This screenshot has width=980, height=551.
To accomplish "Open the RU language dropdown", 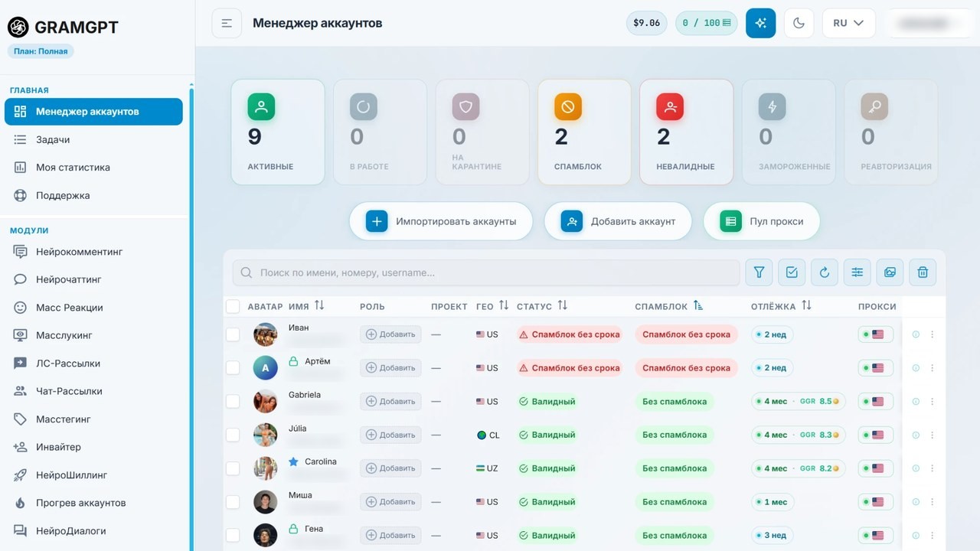I will coord(848,23).
